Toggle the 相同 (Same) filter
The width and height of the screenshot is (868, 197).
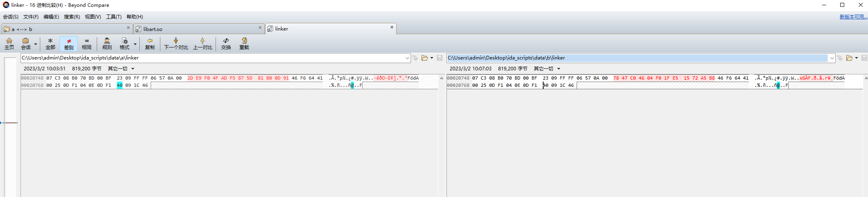coord(87,43)
